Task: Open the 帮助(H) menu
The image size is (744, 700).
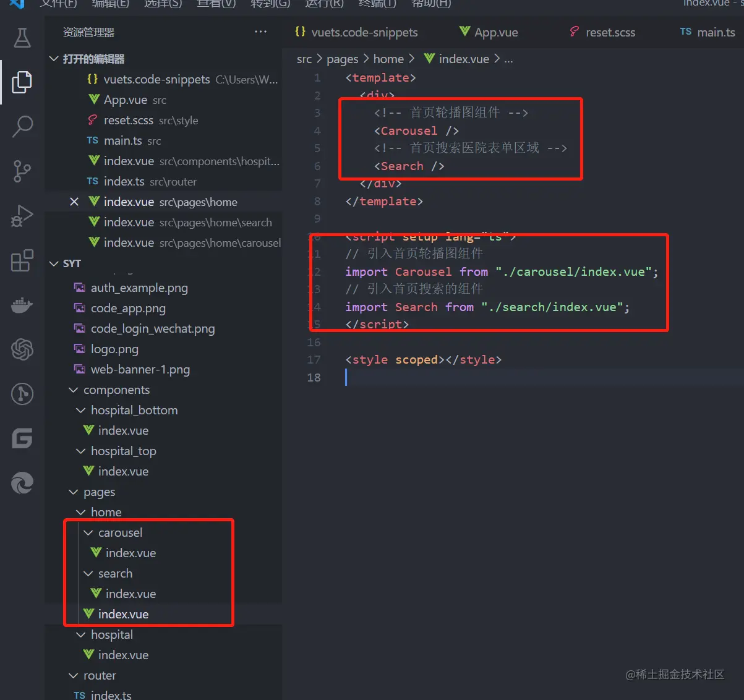Action: click(x=431, y=3)
